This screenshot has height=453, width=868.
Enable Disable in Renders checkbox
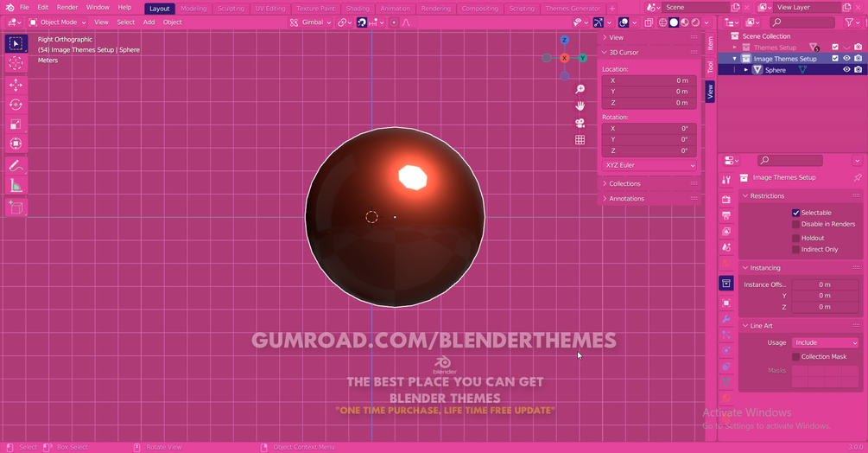coord(795,224)
